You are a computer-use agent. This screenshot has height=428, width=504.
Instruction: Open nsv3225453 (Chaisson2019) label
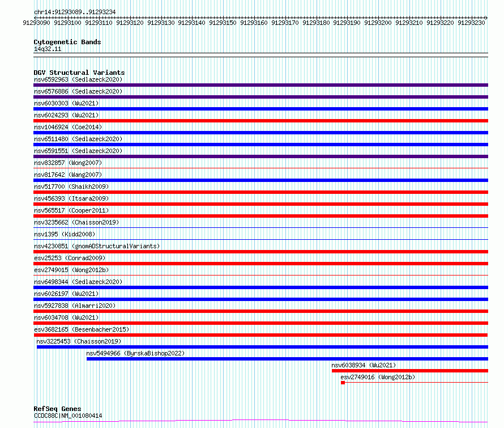[x=79, y=341]
